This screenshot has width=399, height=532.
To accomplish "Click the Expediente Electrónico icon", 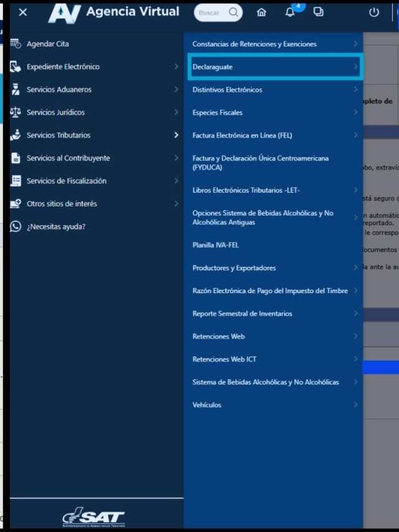I will pos(16,67).
